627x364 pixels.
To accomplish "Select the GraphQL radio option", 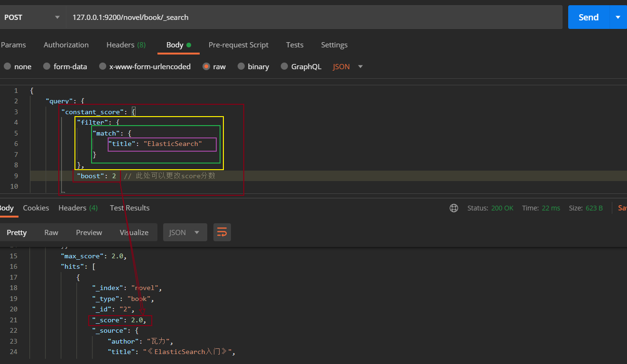I will pyautogui.click(x=284, y=66).
